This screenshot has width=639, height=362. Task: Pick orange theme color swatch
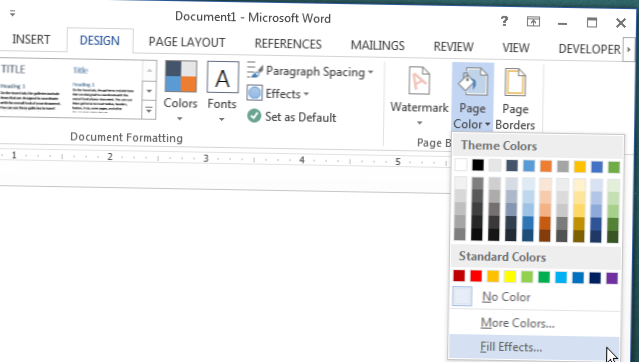pyautogui.click(x=546, y=166)
